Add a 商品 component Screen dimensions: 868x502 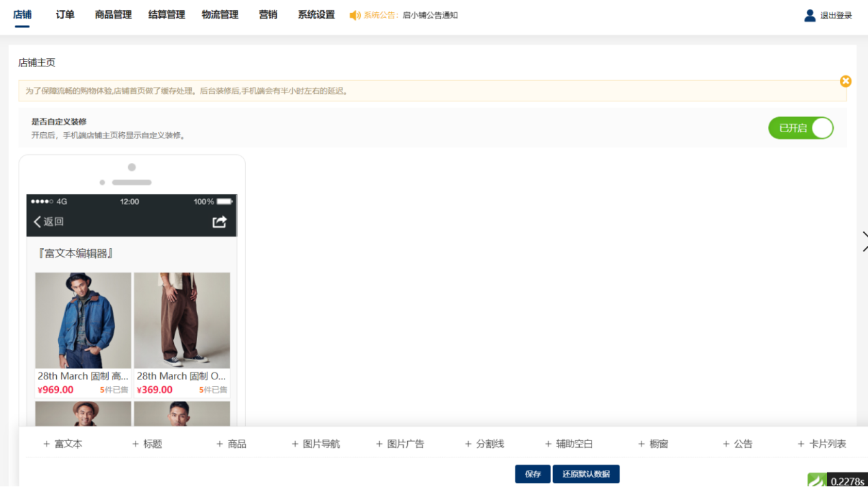click(231, 444)
